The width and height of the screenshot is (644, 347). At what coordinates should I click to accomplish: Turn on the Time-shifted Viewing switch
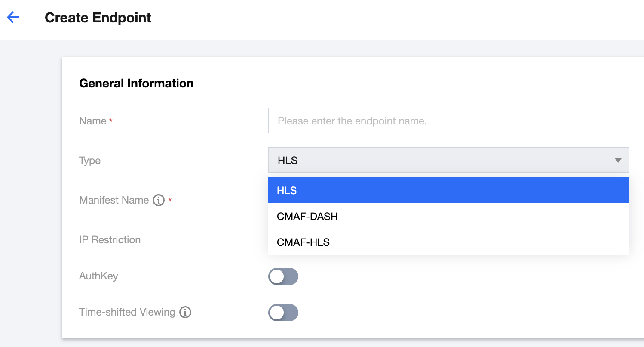click(x=283, y=313)
